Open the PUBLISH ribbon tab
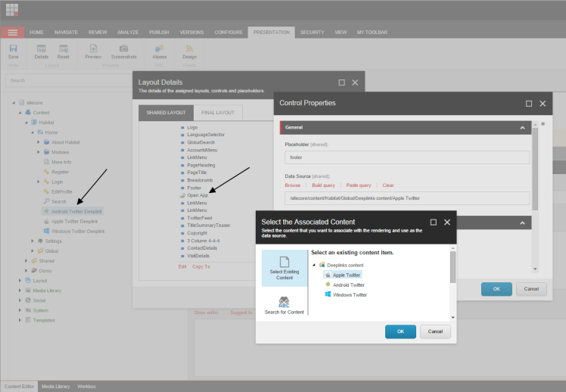The height and width of the screenshot is (392, 566). tap(159, 33)
